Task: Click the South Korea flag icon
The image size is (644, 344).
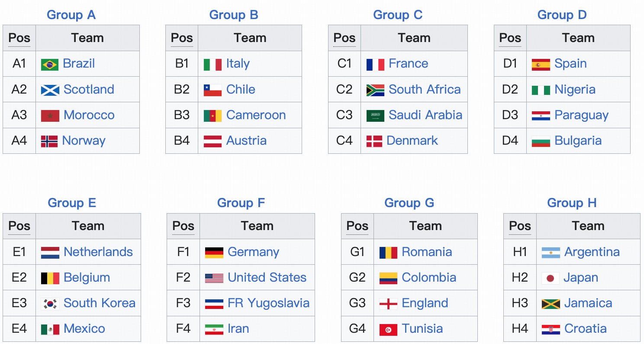Action: [50, 303]
